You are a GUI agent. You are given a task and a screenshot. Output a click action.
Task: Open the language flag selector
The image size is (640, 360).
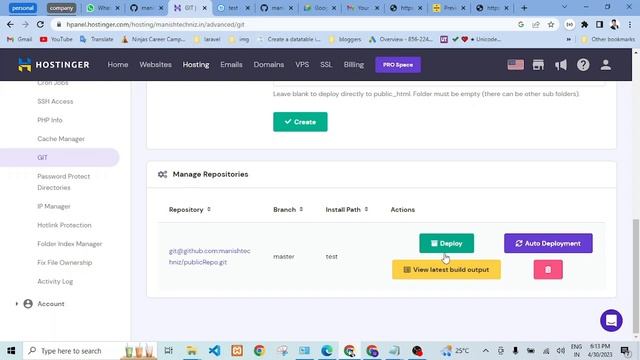click(516, 64)
